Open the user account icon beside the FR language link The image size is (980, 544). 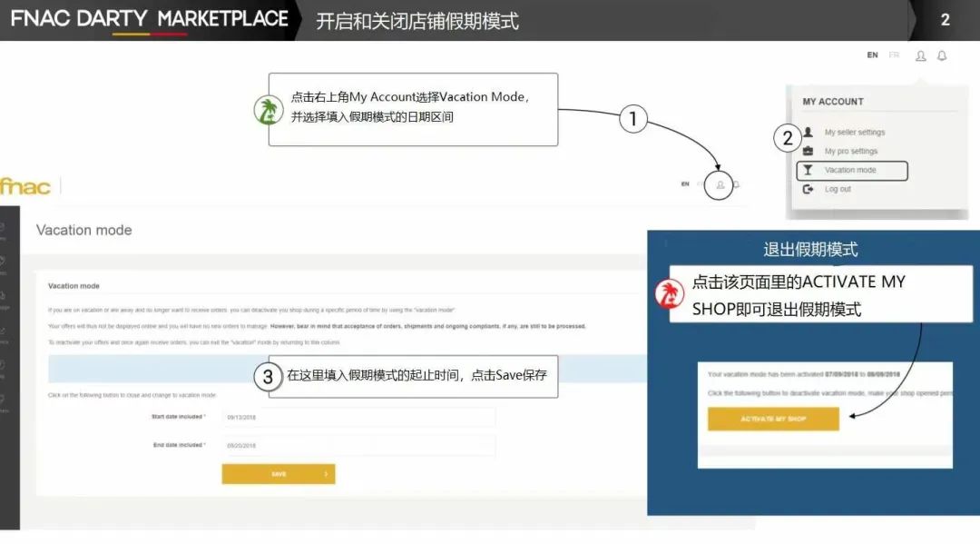(x=921, y=55)
